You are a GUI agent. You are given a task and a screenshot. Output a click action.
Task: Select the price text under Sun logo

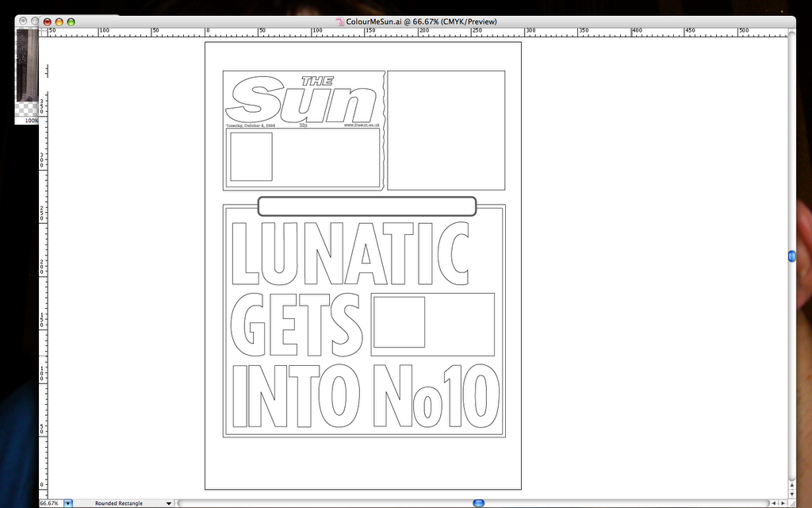(303, 125)
